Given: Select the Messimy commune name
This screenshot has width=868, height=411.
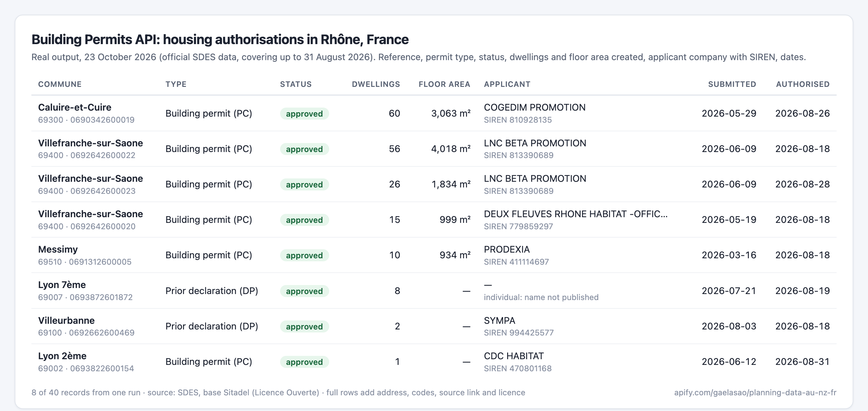Looking at the screenshot, I should (58, 250).
